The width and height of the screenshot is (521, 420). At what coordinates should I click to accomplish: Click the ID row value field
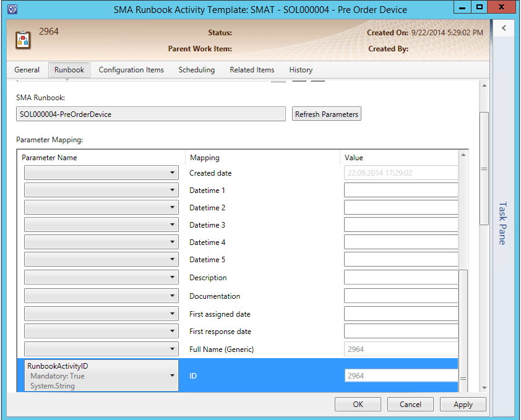pos(401,375)
